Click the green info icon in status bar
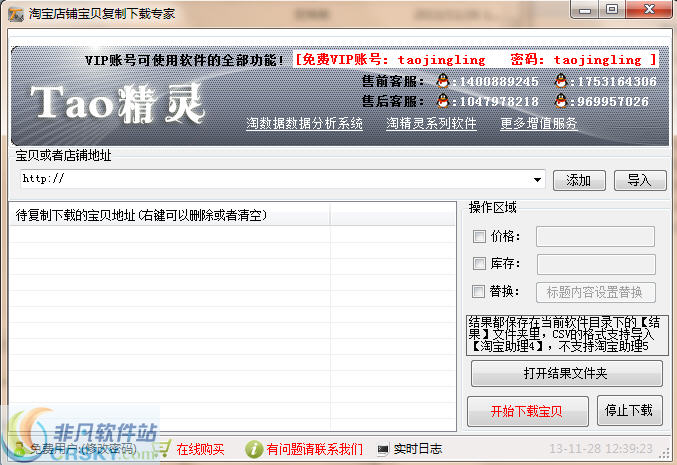 [x=253, y=449]
